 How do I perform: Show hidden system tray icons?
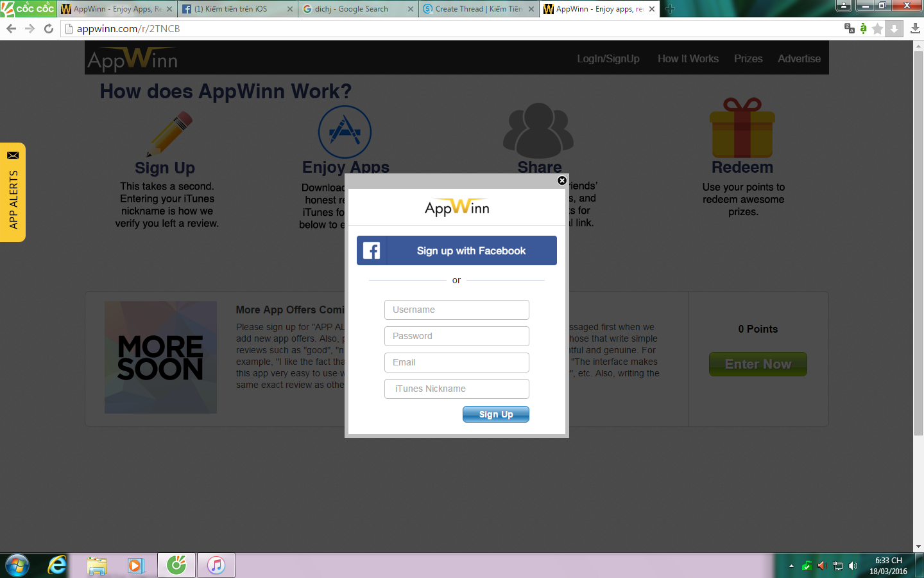click(791, 566)
